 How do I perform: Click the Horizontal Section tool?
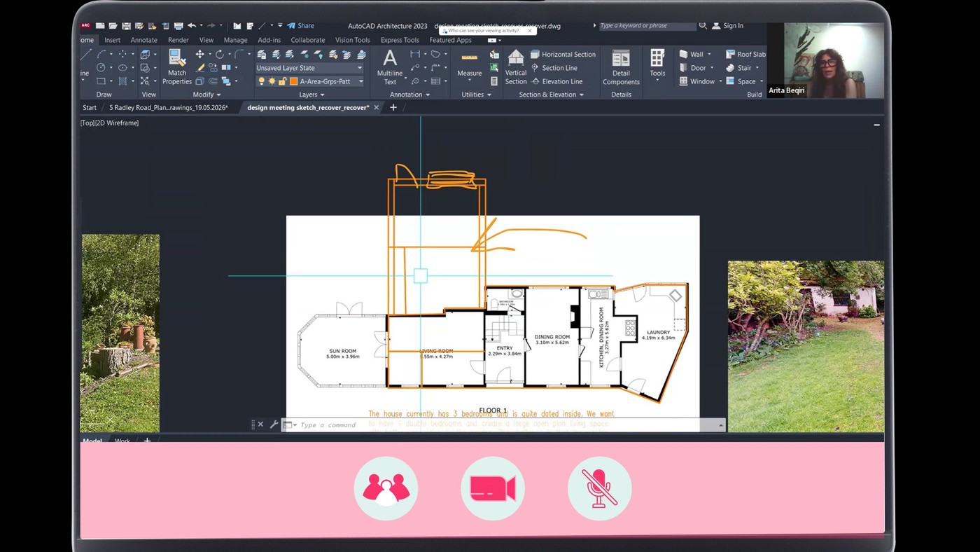coord(563,54)
